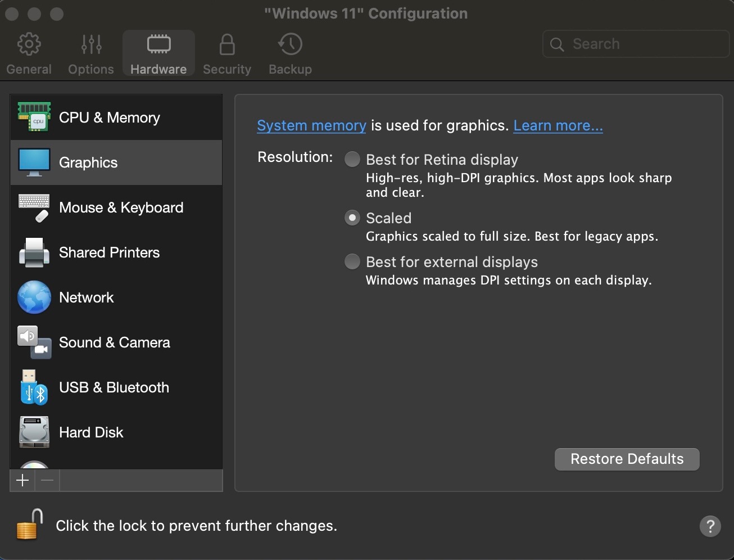Select Shared Printers in sidebar
This screenshot has width=734, height=560.
click(x=116, y=252)
